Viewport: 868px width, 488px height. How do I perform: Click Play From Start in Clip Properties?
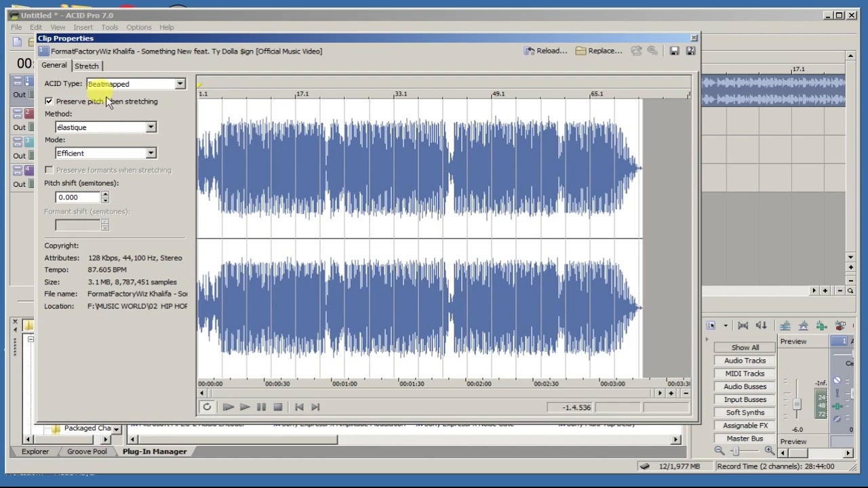229,407
